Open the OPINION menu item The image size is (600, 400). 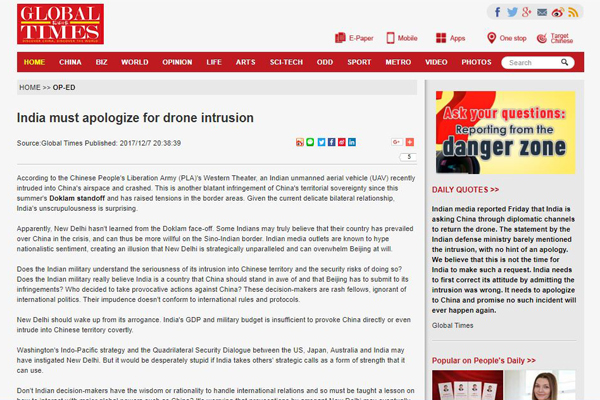(x=177, y=62)
